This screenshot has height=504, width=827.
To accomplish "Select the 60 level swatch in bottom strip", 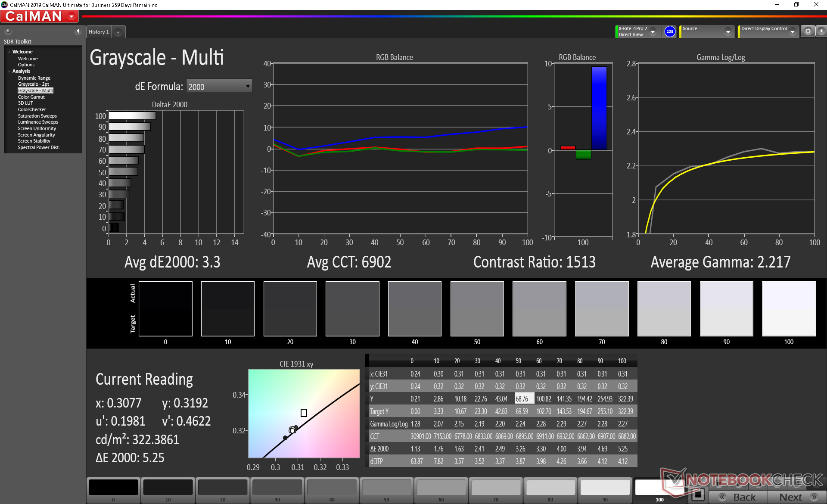I will pyautogui.click(x=441, y=490).
